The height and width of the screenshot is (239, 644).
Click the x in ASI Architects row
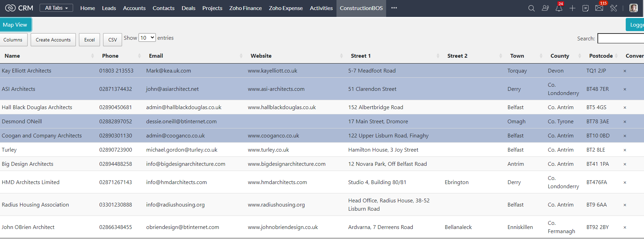pyautogui.click(x=625, y=89)
